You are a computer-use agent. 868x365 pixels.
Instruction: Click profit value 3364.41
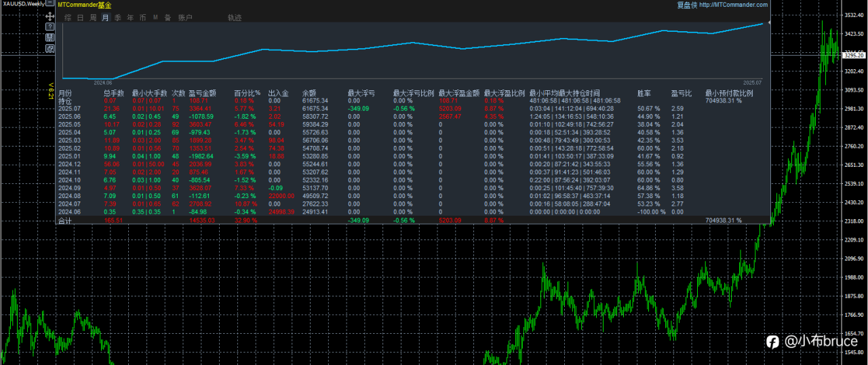click(x=201, y=109)
